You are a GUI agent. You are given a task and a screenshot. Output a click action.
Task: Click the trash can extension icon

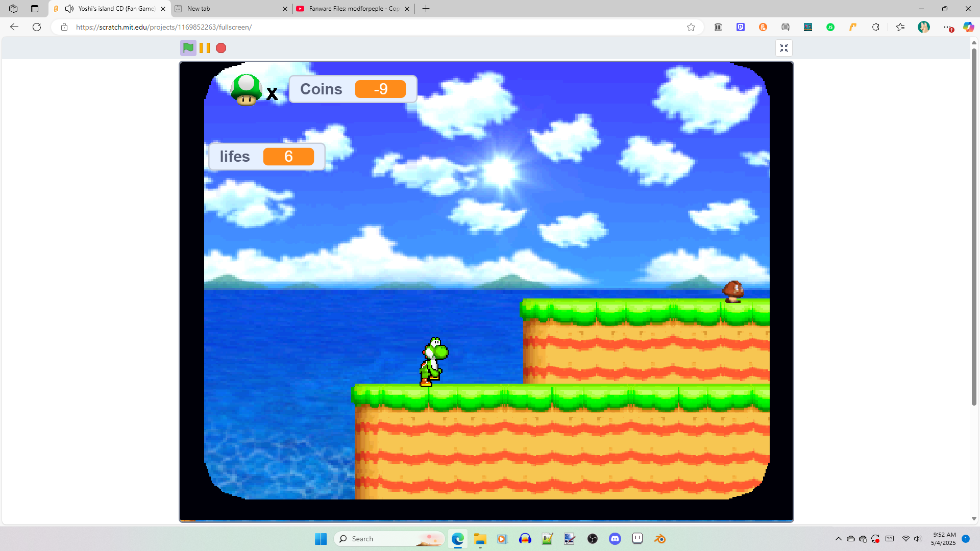[x=718, y=27]
